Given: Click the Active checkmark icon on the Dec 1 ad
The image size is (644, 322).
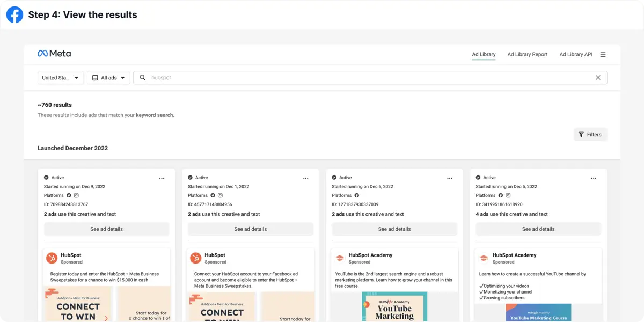Looking at the screenshot, I should [191, 178].
